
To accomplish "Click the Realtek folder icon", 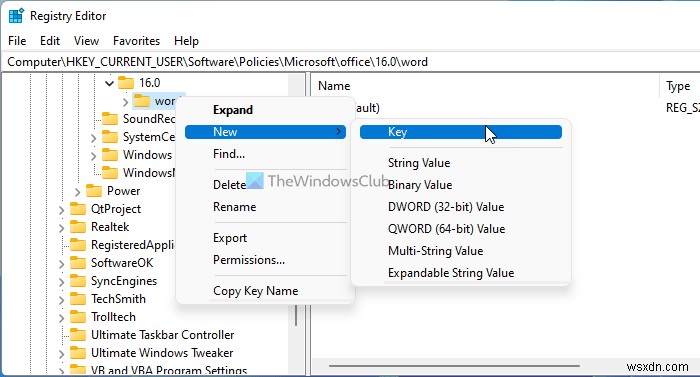I will 78,226.
